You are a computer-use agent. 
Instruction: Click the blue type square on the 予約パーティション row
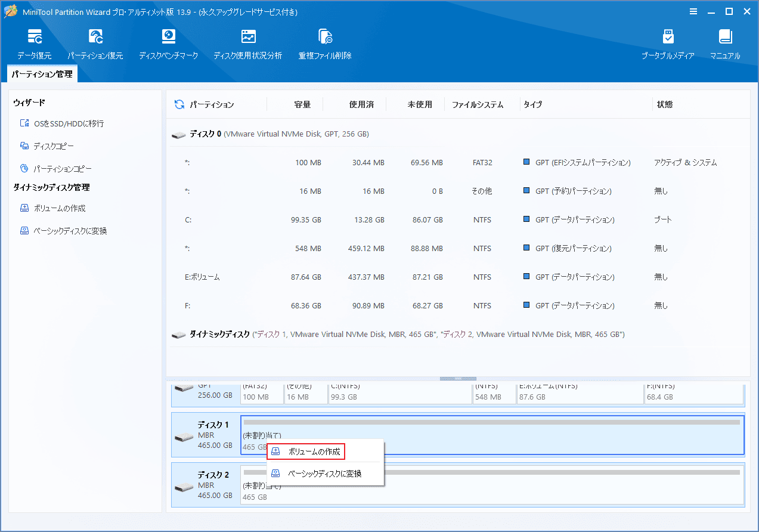526,191
